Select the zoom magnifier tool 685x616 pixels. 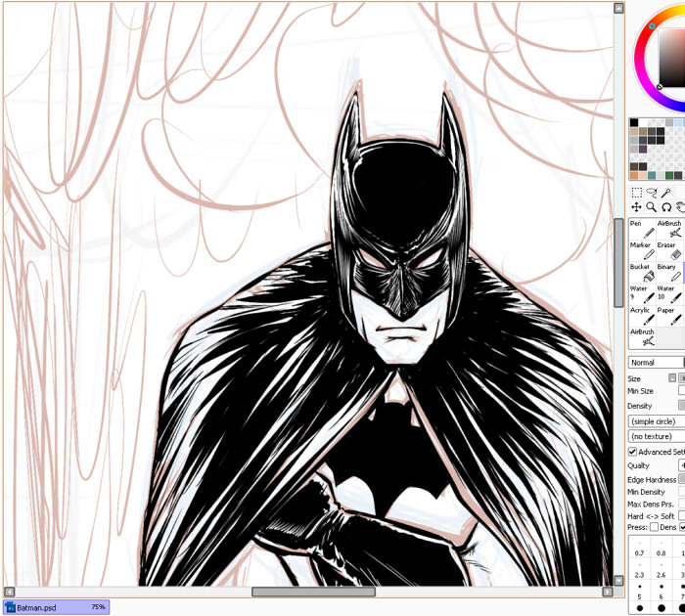651,207
